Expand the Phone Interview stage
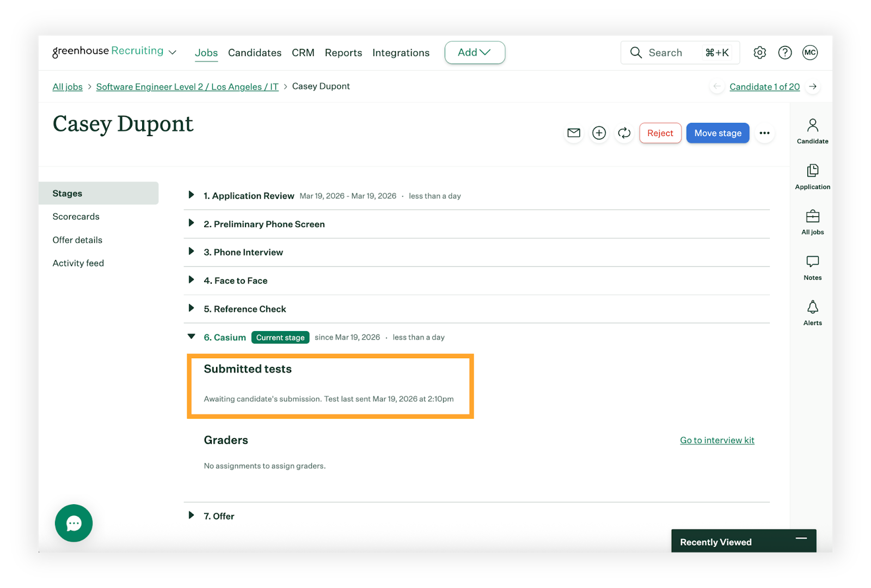 (191, 252)
